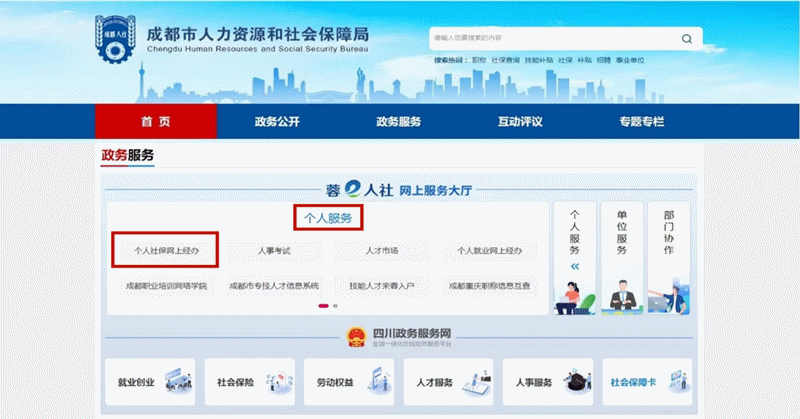Viewport: 800px width, 419px height.
Task: Click the 四川政务服务网 national emblem icon
Action: pyautogui.click(x=356, y=337)
